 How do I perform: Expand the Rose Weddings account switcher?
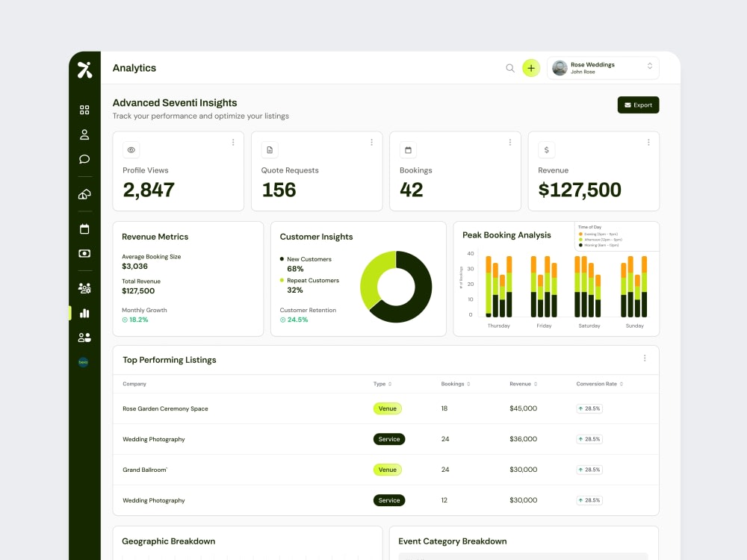click(x=650, y=66)
